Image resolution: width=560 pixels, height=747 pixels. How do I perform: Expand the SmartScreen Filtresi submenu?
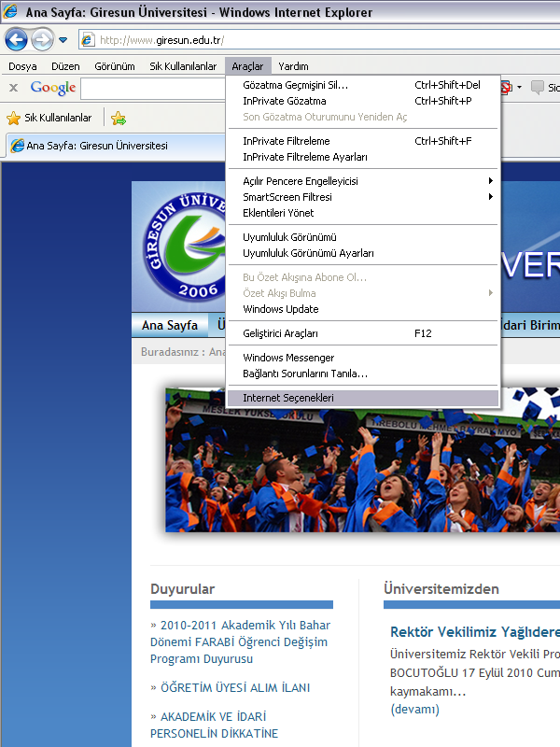pos(287,197)
